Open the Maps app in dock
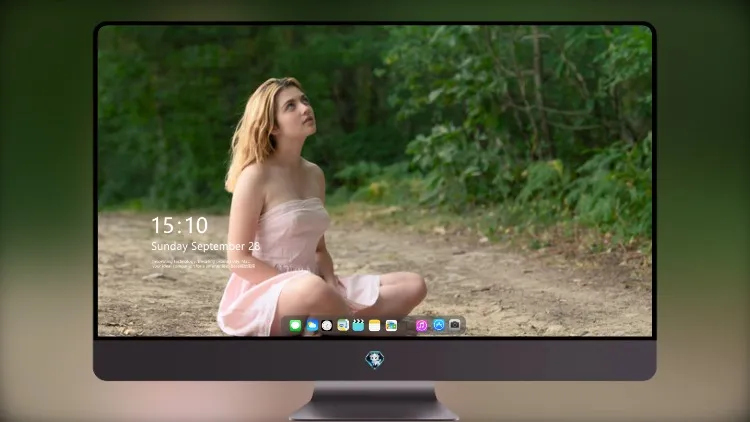The image size is (750, 422). [342, 325]
